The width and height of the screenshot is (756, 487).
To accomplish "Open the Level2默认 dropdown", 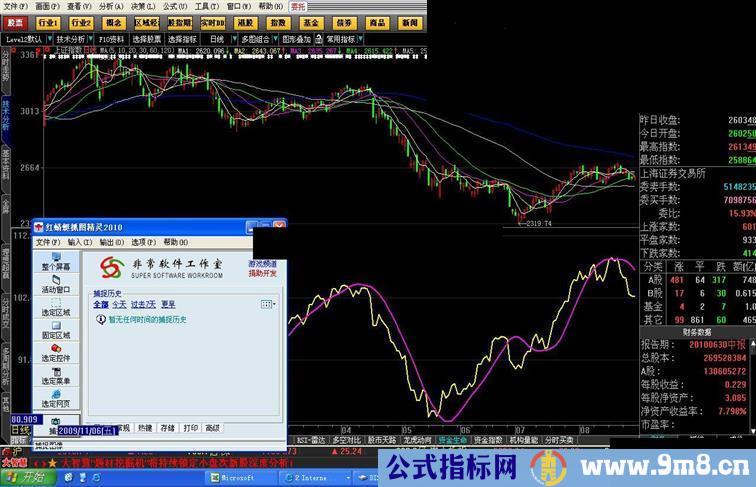I will coord(27,39).
